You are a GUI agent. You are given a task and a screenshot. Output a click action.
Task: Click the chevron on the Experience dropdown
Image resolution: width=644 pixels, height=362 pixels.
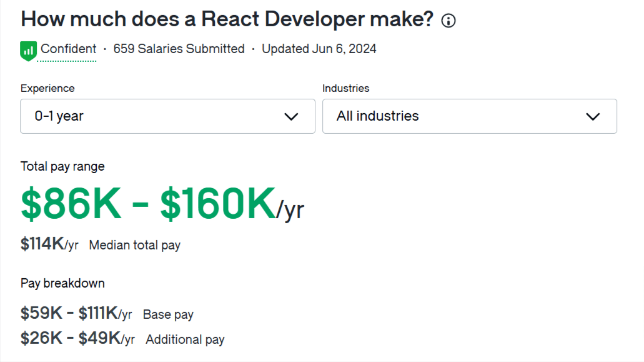tap(291, 116)
